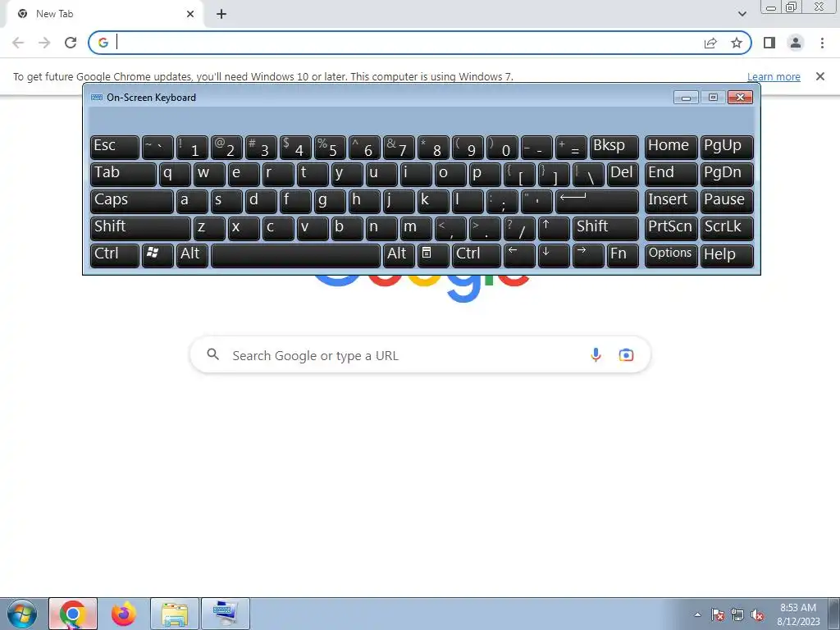Go back using Chrome's back arrow
Image resolution: width=840 pixels, height=630 pixels.
pos(18,43)
